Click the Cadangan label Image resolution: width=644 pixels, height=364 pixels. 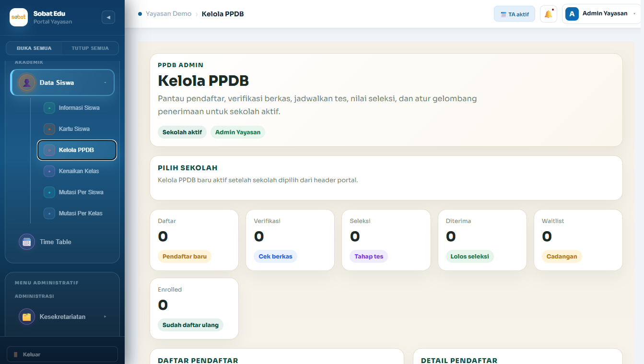coord(562,257)
